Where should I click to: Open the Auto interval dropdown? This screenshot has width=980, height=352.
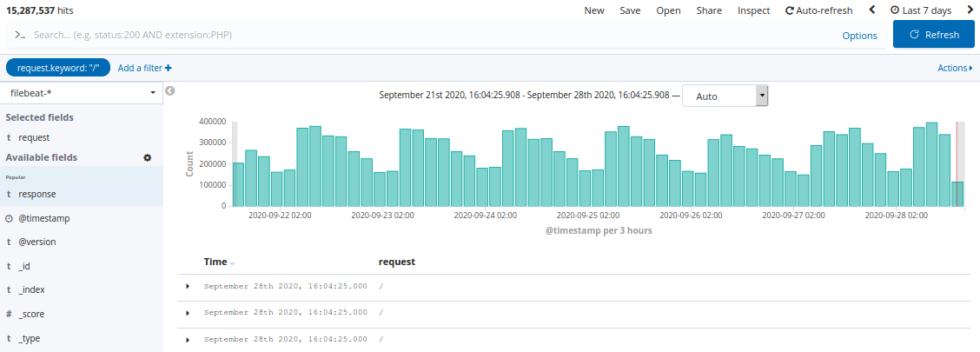click(x=725, y=96)
